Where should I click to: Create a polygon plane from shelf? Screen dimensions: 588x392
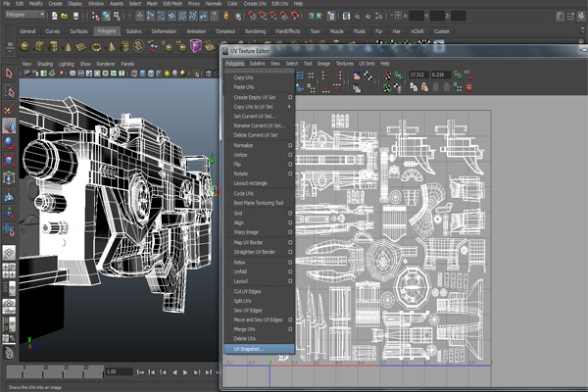pyautogui.click(x=81, y=46)
